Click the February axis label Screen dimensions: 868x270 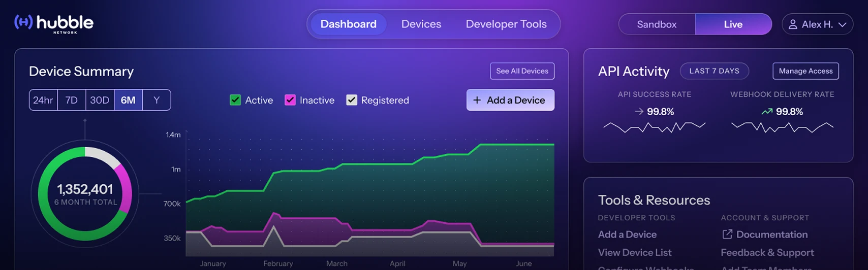tap(278, 263)
